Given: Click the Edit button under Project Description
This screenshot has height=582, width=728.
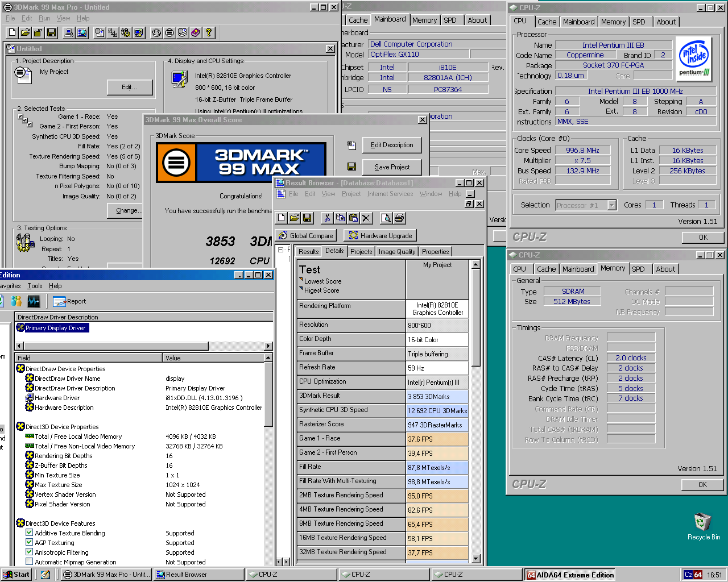Looking at the screenshot, I should tap(130, 87).
